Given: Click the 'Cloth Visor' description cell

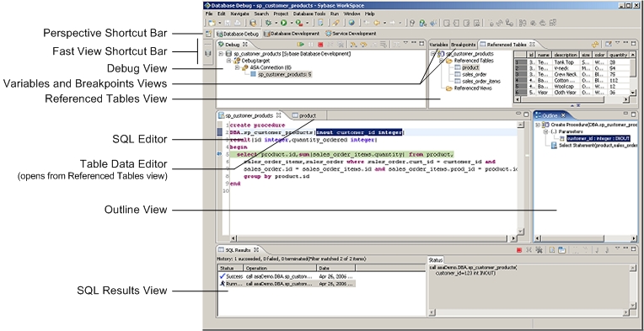Looking at the screenshot, I should pos(566,93).
